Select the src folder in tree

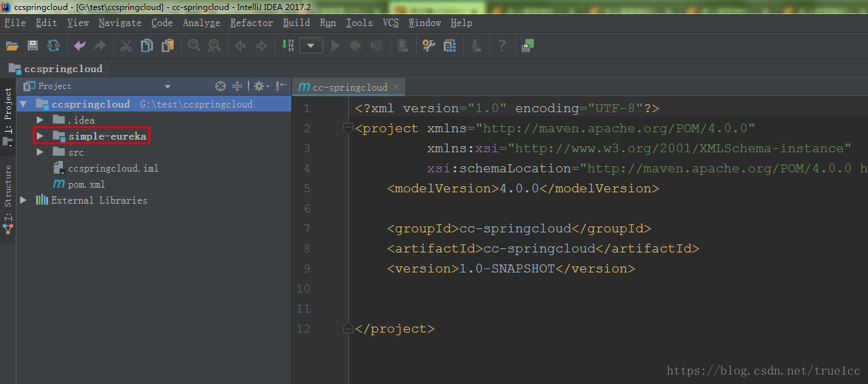coord(76,152)
